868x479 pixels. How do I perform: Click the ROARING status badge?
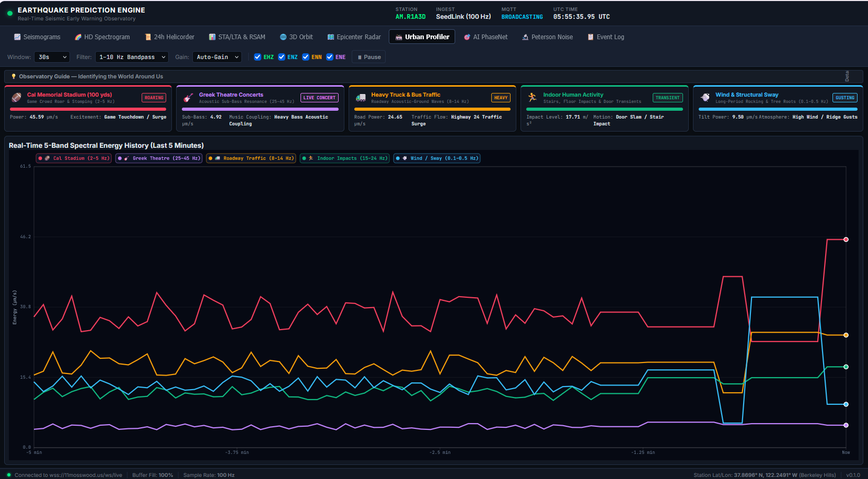tap(154, 98)
